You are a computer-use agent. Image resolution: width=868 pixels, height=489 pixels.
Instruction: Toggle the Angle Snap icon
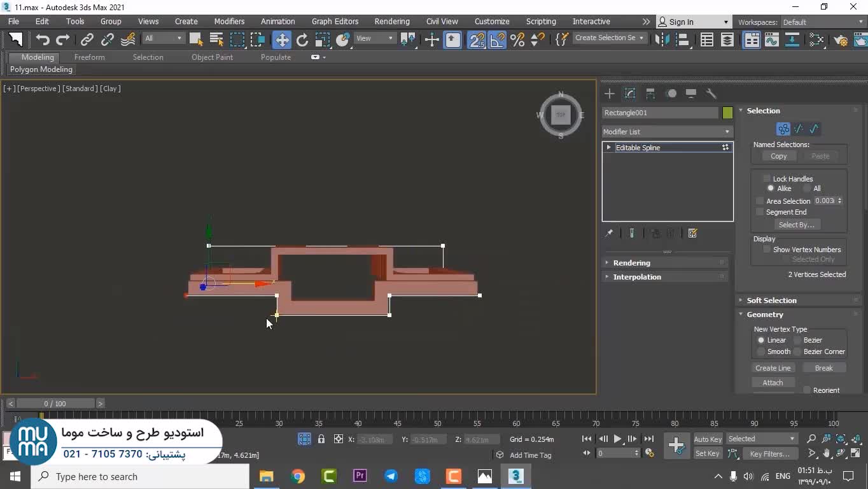point(497,39)
